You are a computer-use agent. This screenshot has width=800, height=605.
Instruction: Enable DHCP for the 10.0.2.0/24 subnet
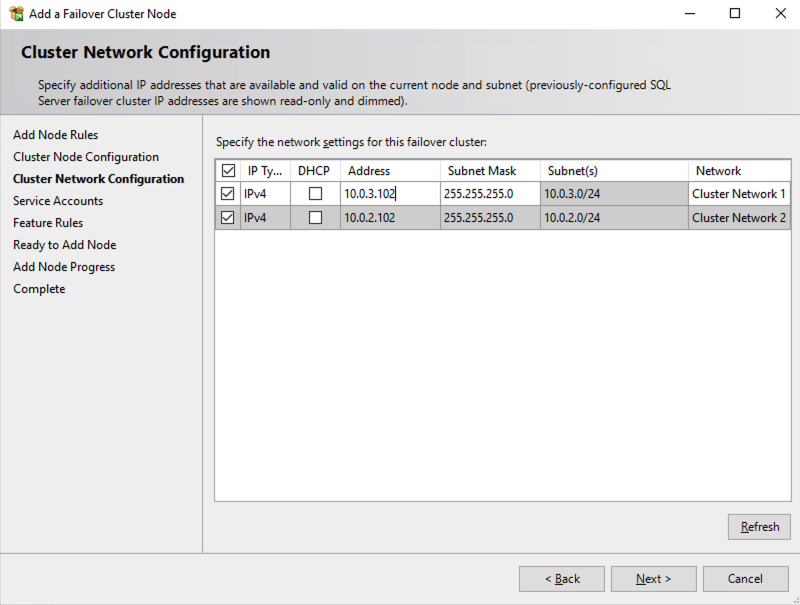pos(315,218)
